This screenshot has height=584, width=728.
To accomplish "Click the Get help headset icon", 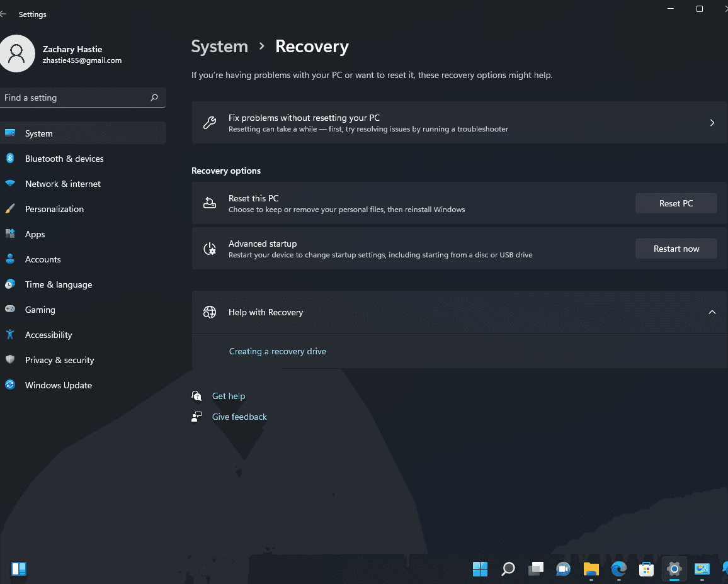I will pyautogui.click(x=196, y=396).
